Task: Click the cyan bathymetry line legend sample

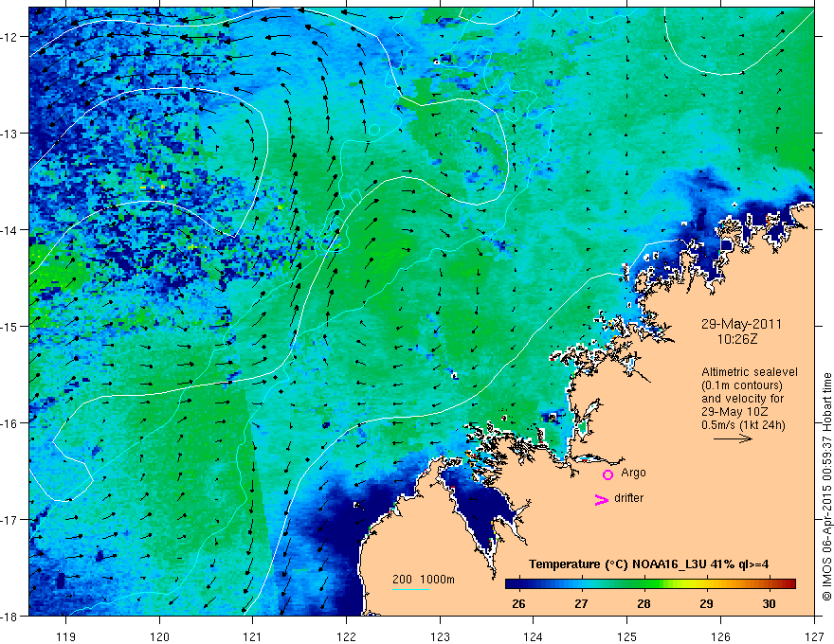Action: [x=411, y=589]
